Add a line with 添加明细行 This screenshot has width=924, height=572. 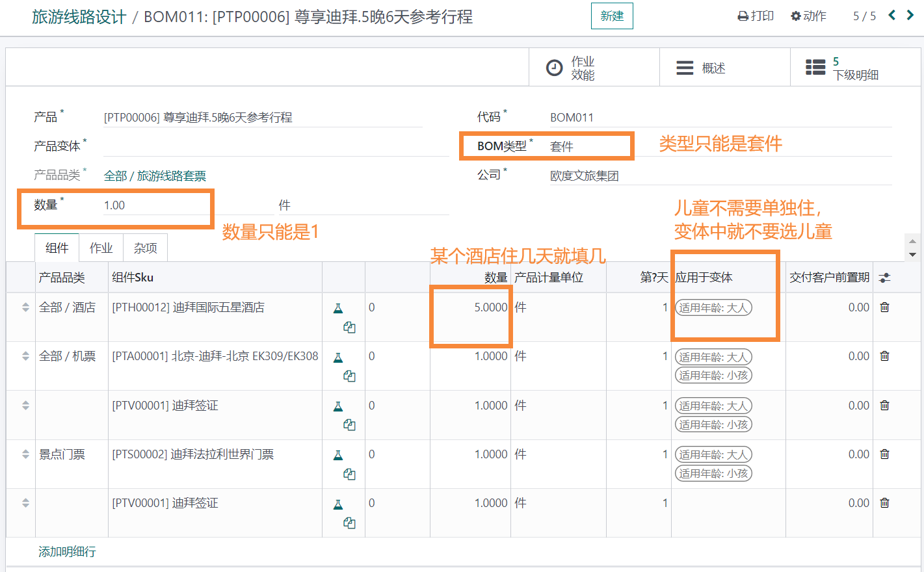coord(67,552)
